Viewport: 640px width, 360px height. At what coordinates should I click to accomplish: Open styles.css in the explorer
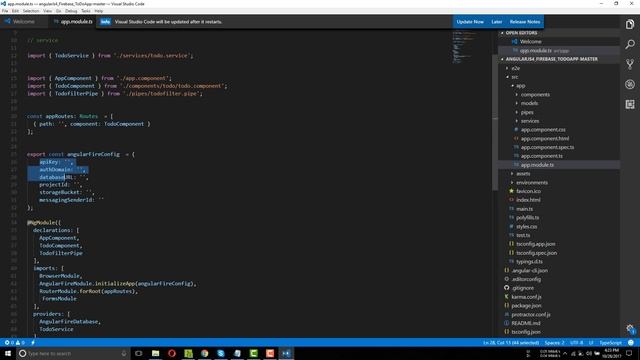(x=527, y=227)
